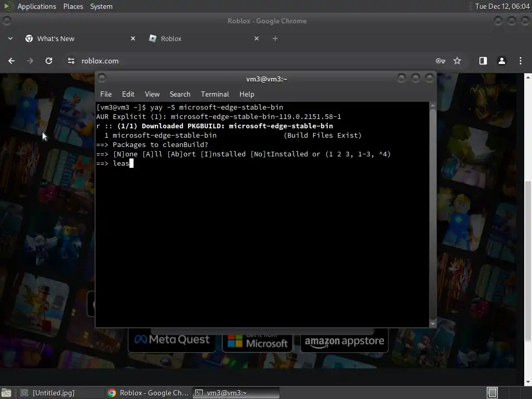Switch to vm3@vm3:~ terminal taskbar entry
The width and height of the screenshot is (532, 399).
236,393
